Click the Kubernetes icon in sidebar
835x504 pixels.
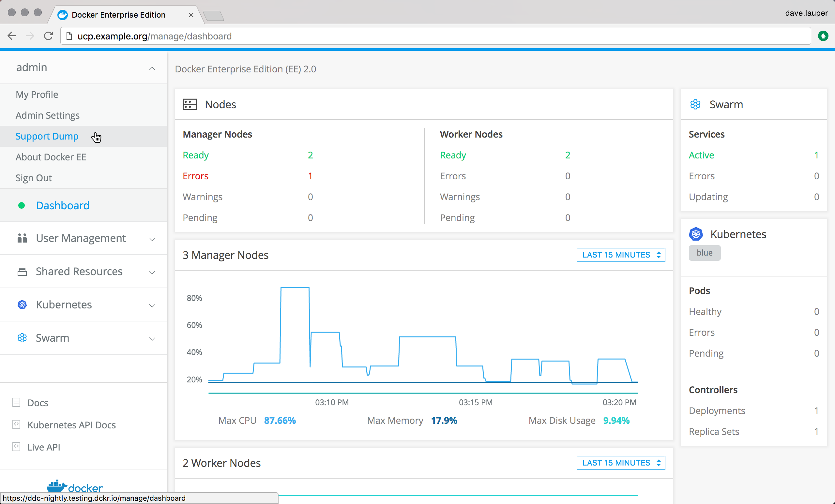(22, 304)
